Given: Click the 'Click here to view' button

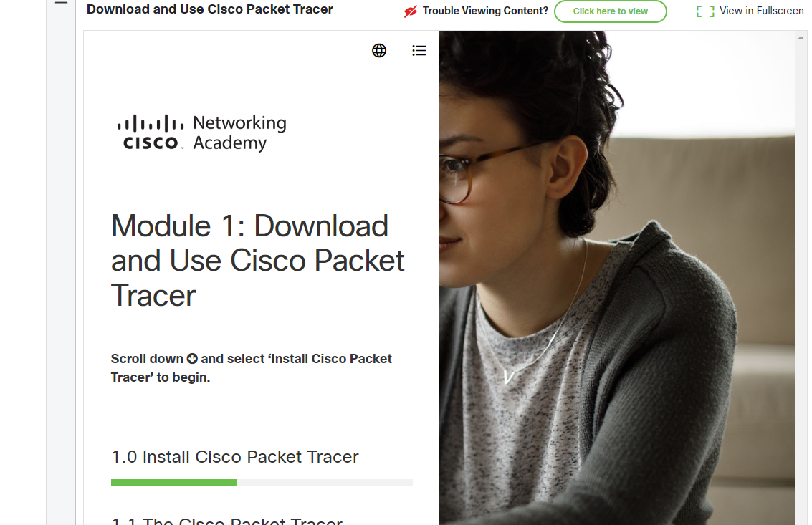Looking at the screenshot, I should coord(611,11).
